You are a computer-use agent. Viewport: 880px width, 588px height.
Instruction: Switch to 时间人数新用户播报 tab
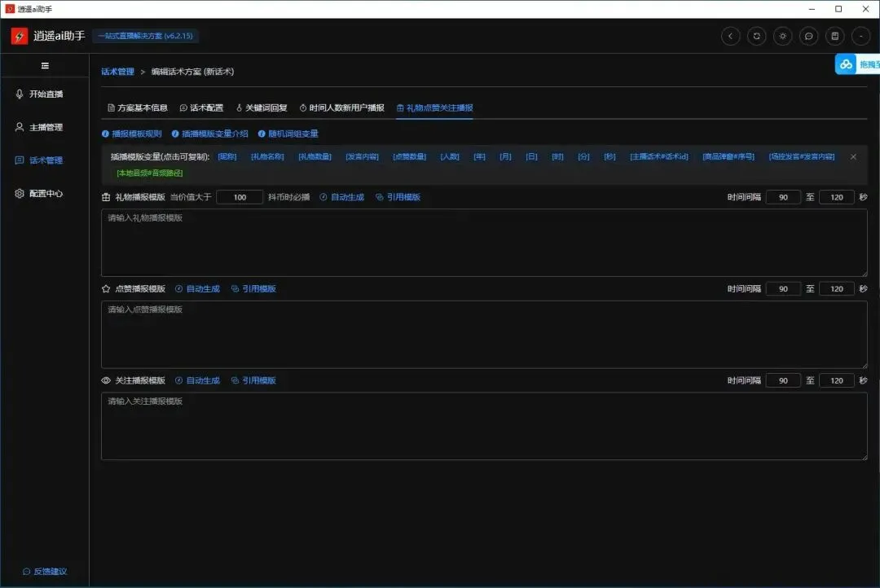click(341, 108)
